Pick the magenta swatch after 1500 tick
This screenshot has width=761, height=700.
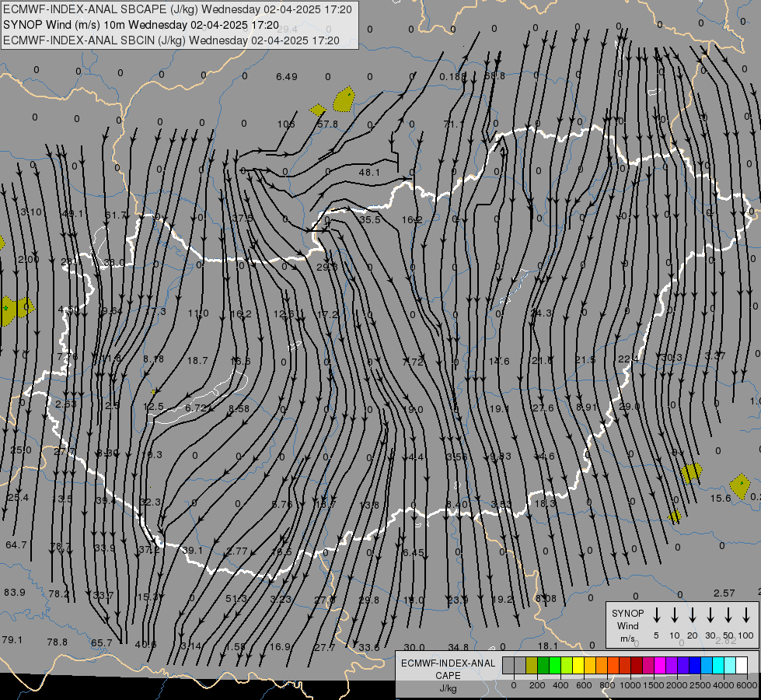660,665
